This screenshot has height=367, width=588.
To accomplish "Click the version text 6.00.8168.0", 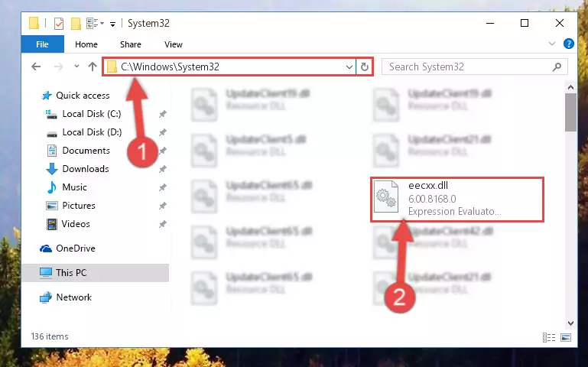I will 432,199.
